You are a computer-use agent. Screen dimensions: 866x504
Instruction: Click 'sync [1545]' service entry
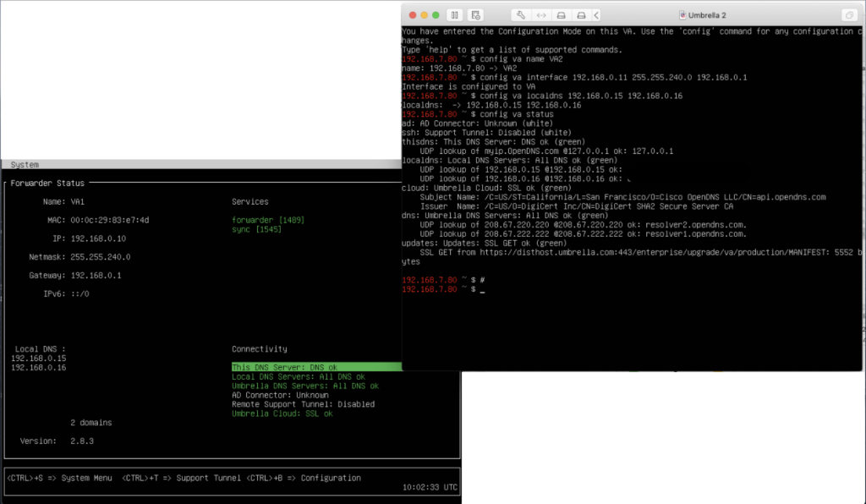coord(257,229)
